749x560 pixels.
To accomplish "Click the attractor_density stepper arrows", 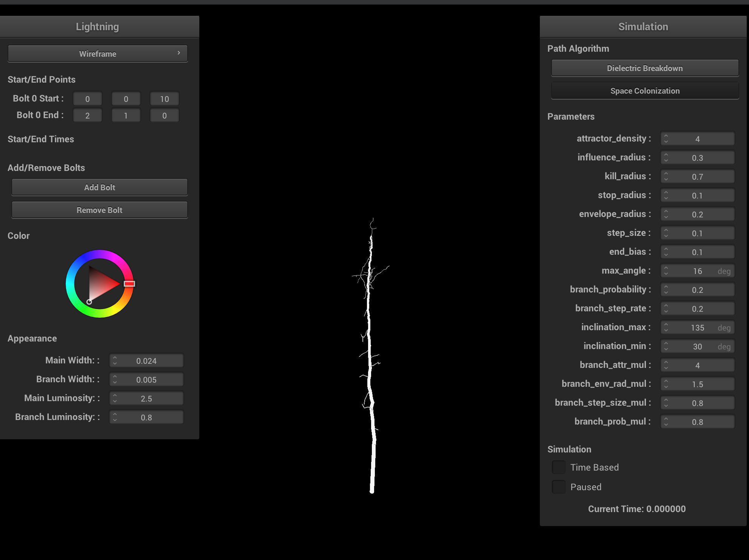I will click(666, 139).
